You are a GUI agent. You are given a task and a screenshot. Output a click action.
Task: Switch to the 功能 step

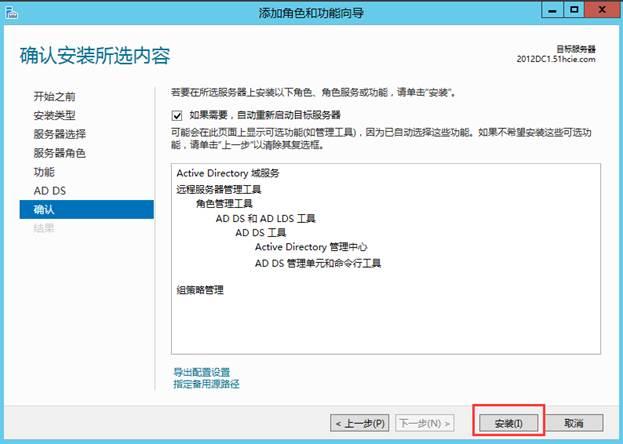(44, 172)
